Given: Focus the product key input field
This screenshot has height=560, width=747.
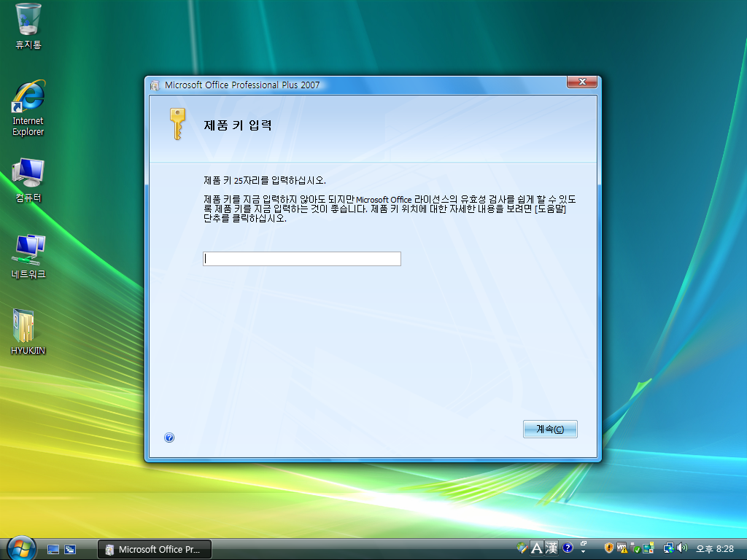Looking at the screenshot, I should click(302, 259).
